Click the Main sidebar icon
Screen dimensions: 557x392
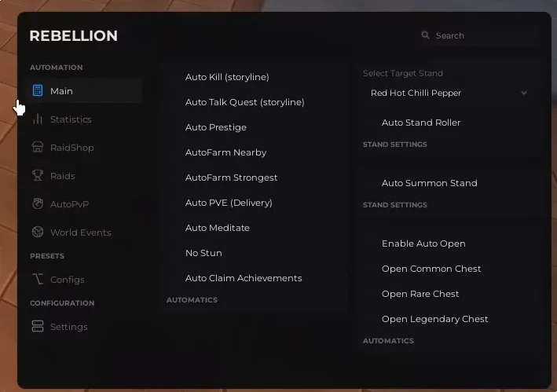click(x=38, y=91)
